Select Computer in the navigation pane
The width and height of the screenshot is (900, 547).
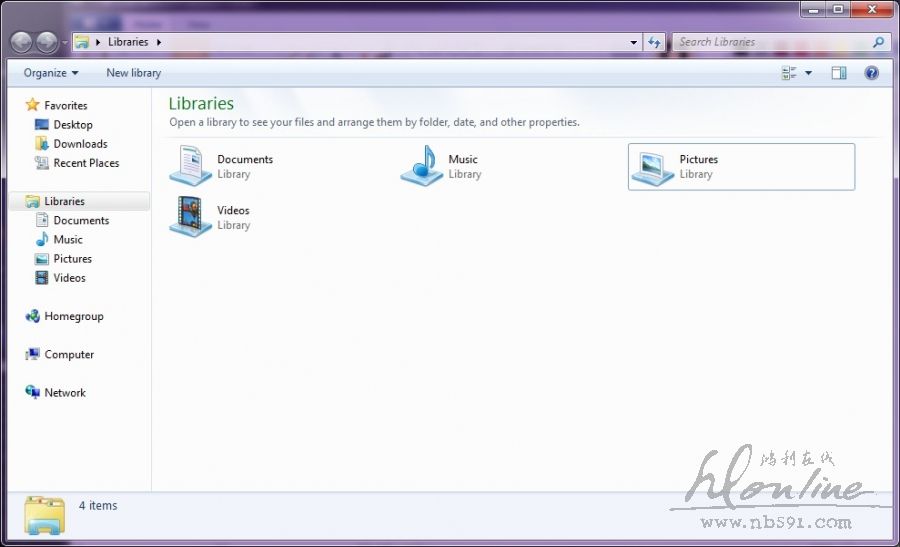69,354
